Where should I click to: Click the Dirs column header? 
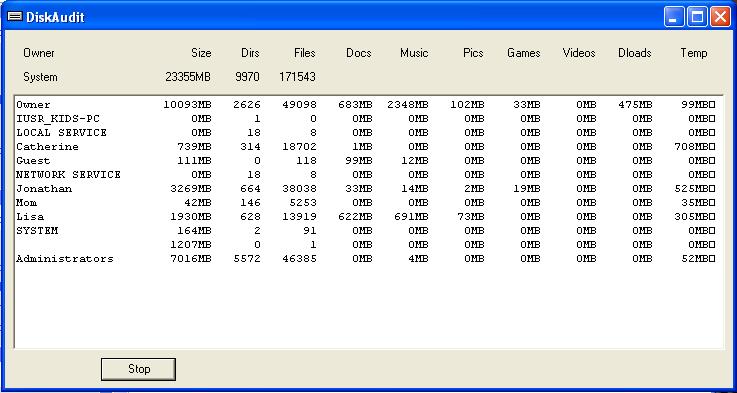(250, 53)
